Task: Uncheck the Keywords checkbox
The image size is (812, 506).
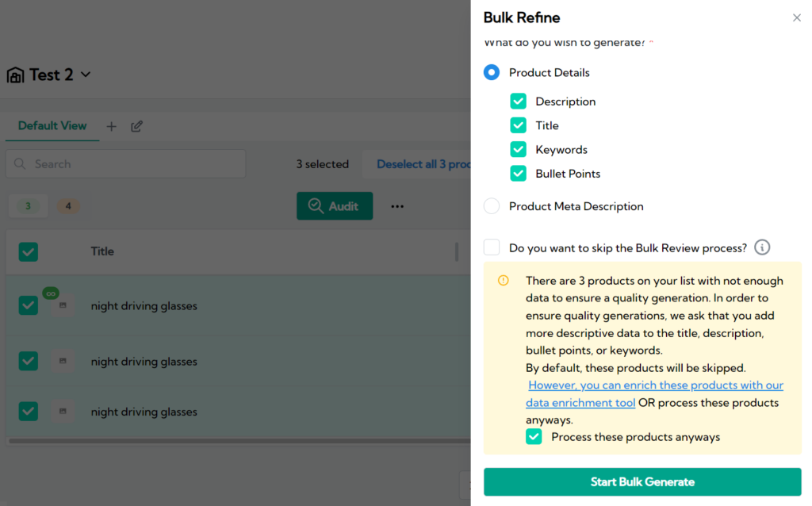Action: pyautogui.click(x=518, y=149)
